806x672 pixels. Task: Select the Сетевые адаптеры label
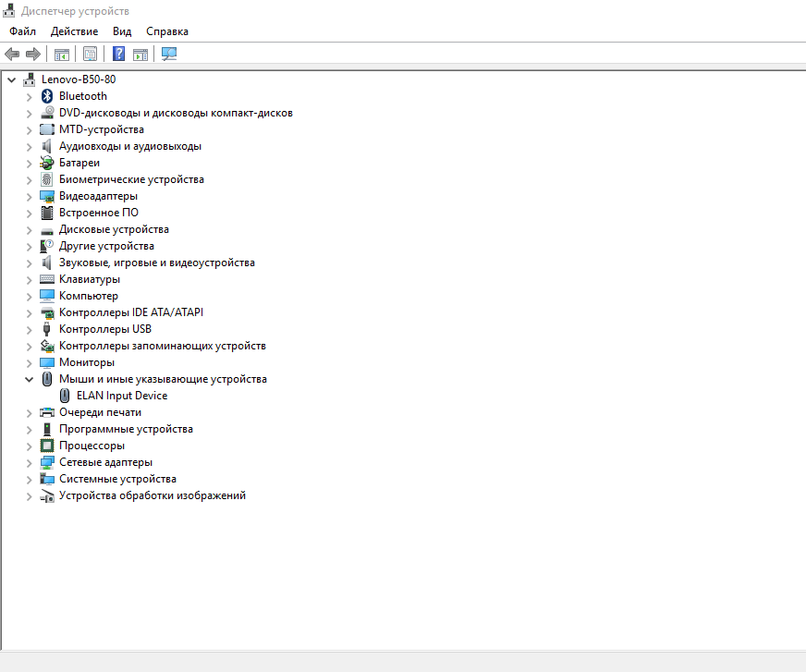105,462
